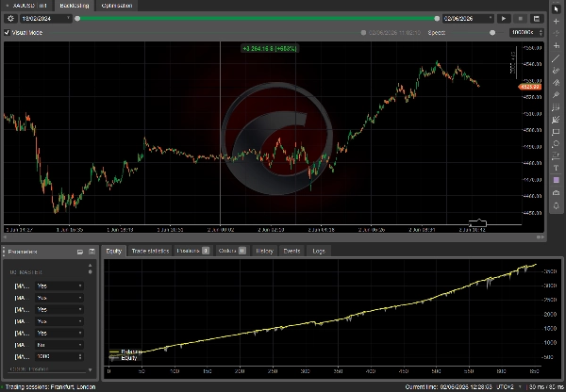Open the end date 02/06/2026 dropdown
This screenshot has width=566, height=392.
468,19
